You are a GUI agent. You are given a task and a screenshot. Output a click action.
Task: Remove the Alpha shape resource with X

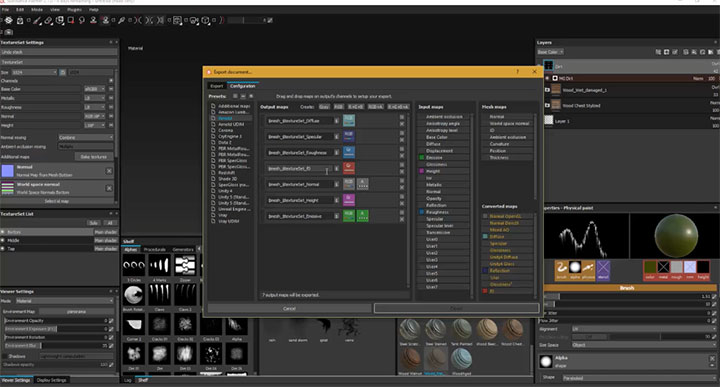coord(712,358)
